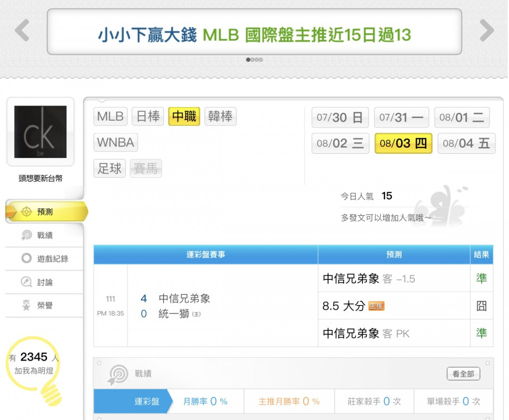Open the 討論 sidebar menu item
The width and height of the screenshot is (509, 420).
pos(44,282)
